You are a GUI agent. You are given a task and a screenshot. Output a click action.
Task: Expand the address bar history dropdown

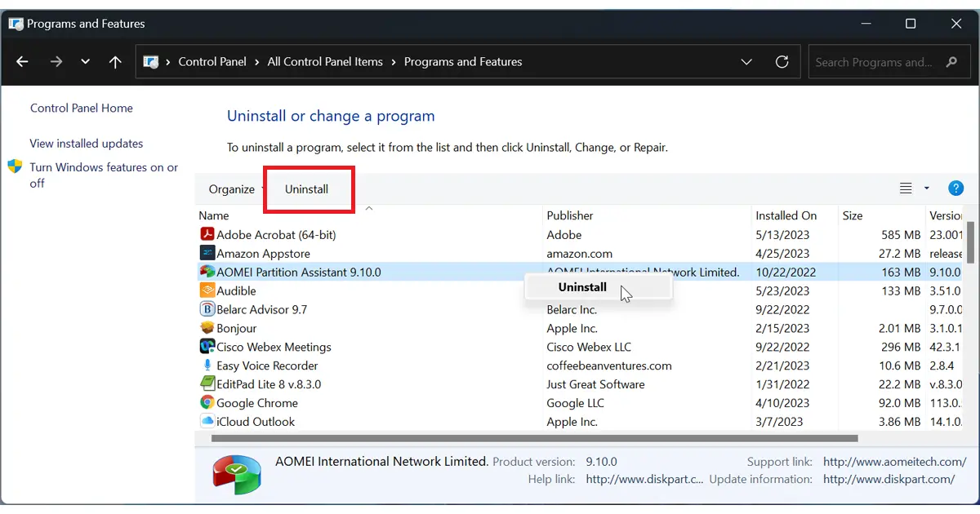746,62
